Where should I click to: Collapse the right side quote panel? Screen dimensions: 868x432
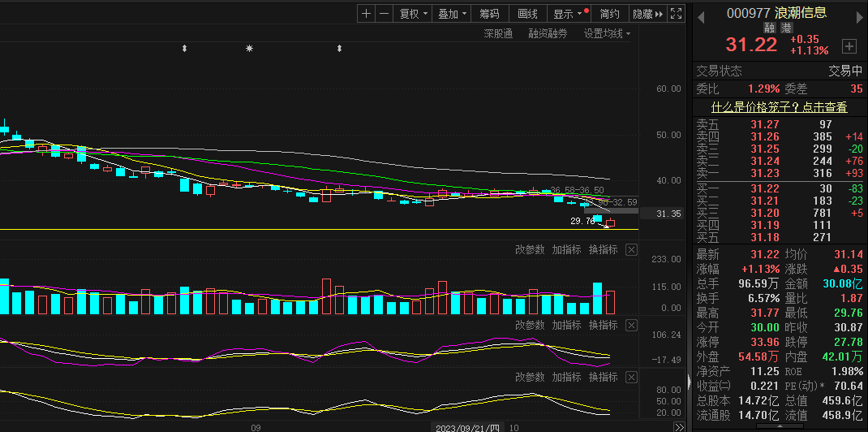[x=690, y=382]
